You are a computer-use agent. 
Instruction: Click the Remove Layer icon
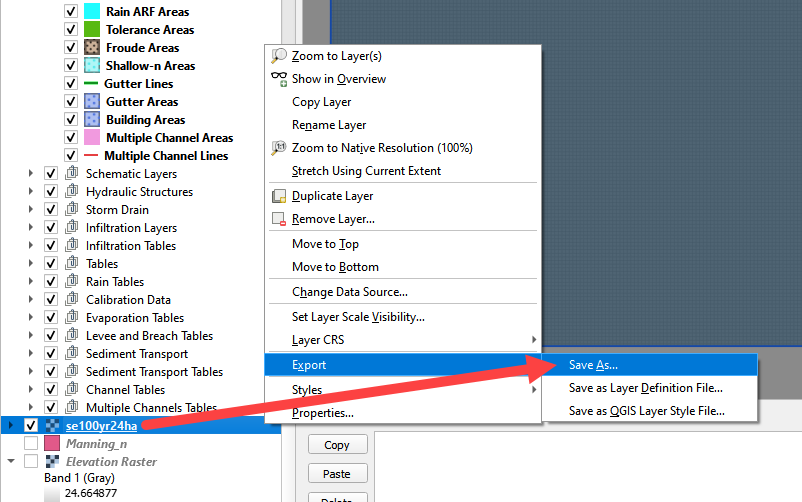click(x=279, y=219)
